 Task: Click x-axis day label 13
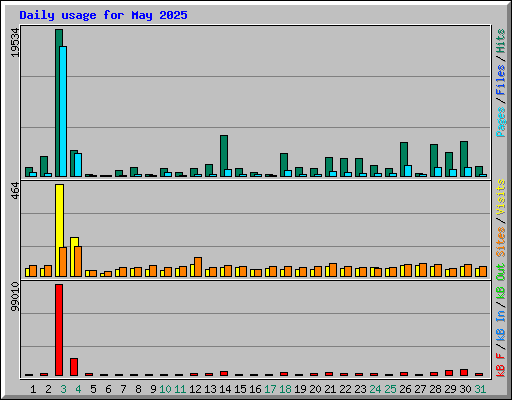point(210,389)
